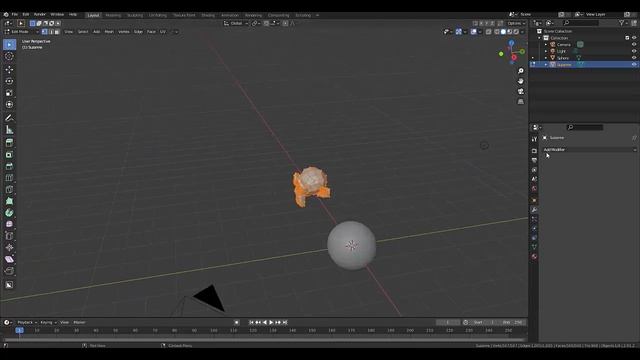This screenshot has width=640, height=360.
Task: Hide the Light object with eye icon
Action: 634,51
